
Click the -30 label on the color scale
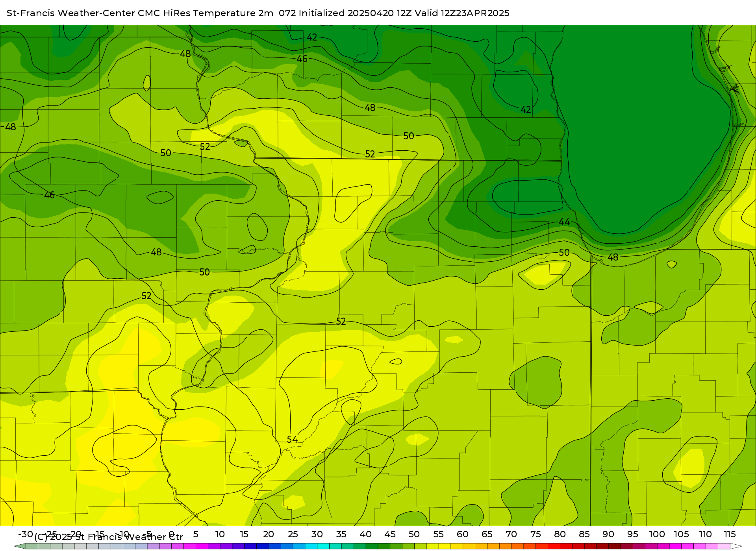[x=26, y=534]
